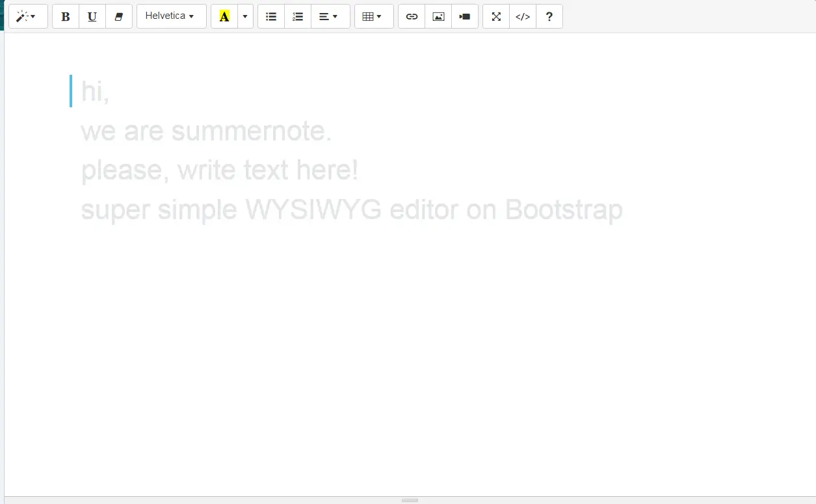
Task: Open the magic wand Style dropdown
Action: point(28,17)
